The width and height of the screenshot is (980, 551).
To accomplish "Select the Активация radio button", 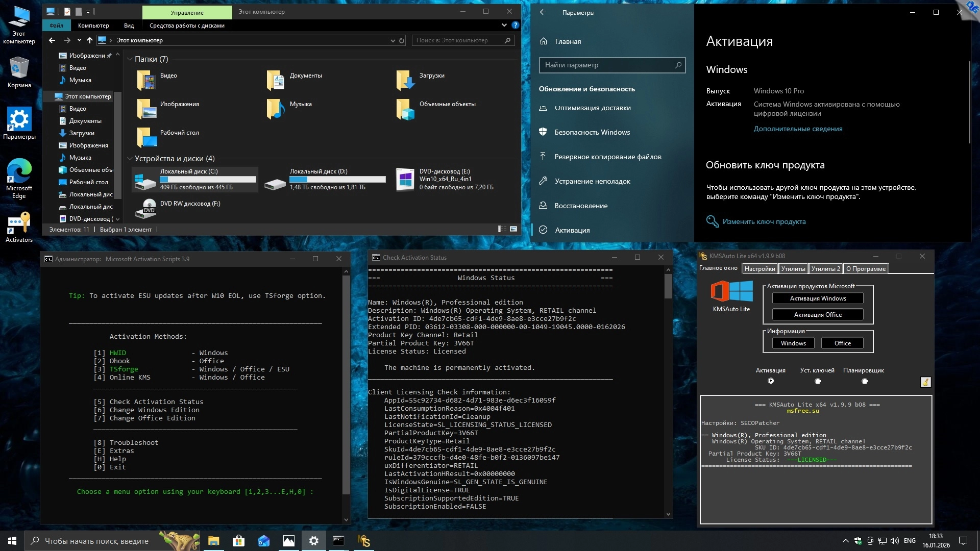I will [x=771, y=381].
